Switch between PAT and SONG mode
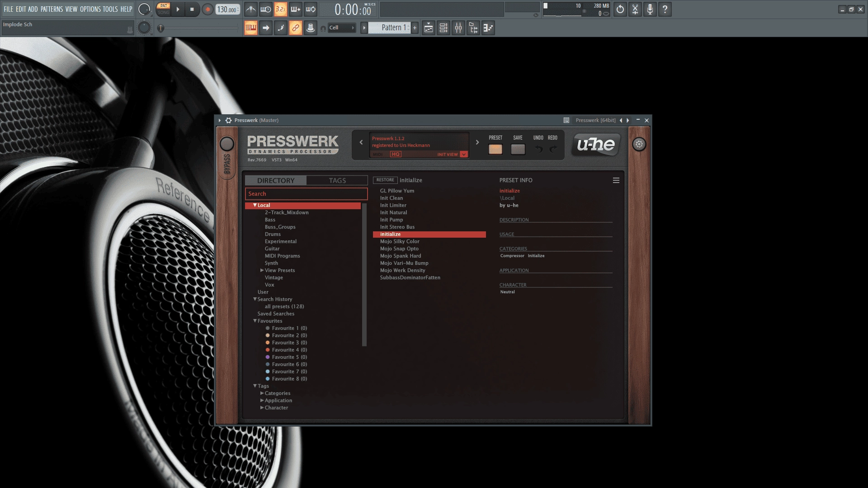Viewport: 868px width, 488px height. pos(164,9)
